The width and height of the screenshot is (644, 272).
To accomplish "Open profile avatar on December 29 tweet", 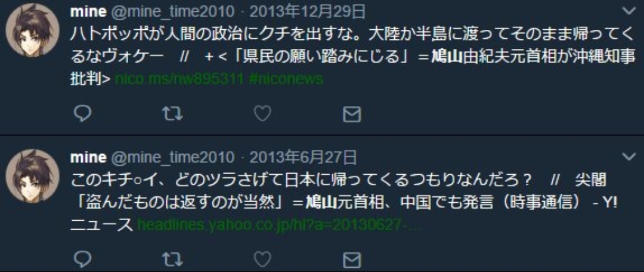I will point(32,30).
